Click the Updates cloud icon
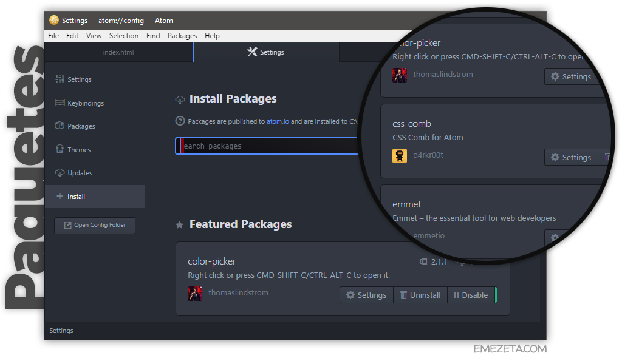622x364 pixels. point(60,173)
